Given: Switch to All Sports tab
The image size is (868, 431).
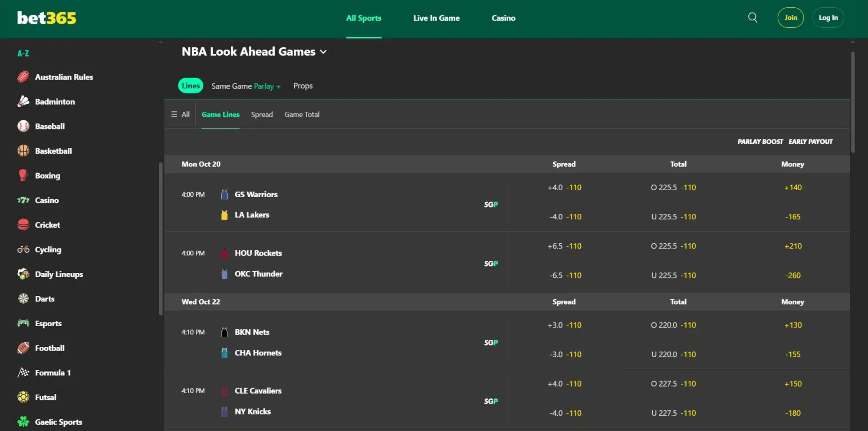Looking at the screenshot, I should point(364,18).
